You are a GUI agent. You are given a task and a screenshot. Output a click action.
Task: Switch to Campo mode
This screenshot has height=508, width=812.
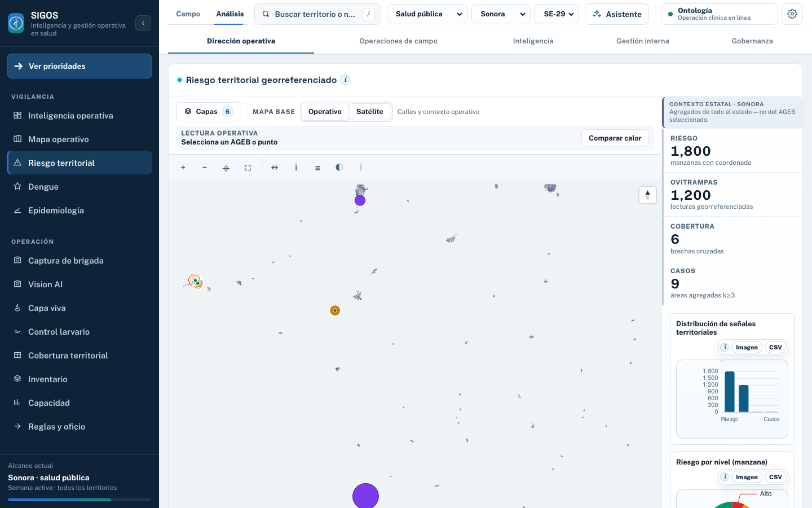[188, 14]
